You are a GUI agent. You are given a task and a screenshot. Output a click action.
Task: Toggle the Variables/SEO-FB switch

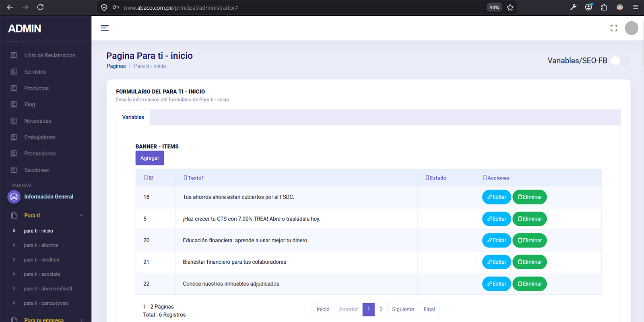point(620,61)
